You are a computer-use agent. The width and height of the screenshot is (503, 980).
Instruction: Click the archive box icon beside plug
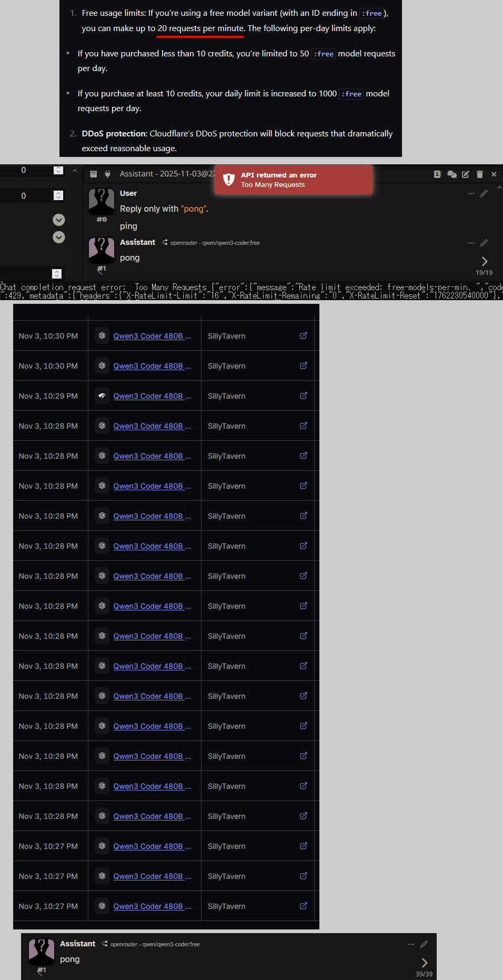tap(93, 174)
